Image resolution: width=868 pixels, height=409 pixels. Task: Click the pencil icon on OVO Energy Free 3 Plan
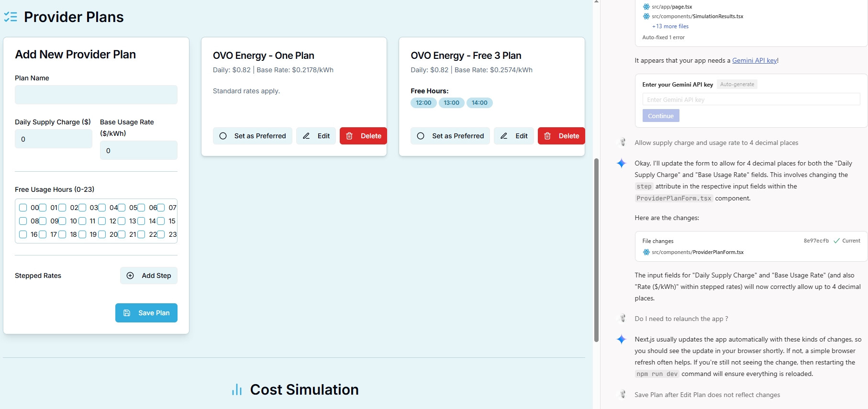click(504, 136)
